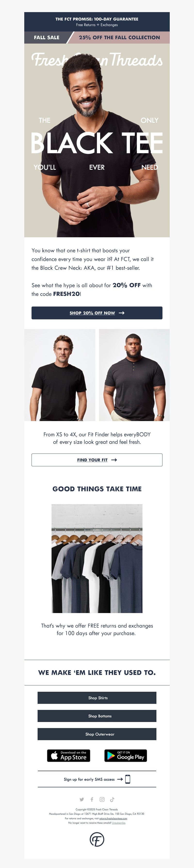Open the TikTok social icon
194x868 pixels.
click(x=112, y=799)
